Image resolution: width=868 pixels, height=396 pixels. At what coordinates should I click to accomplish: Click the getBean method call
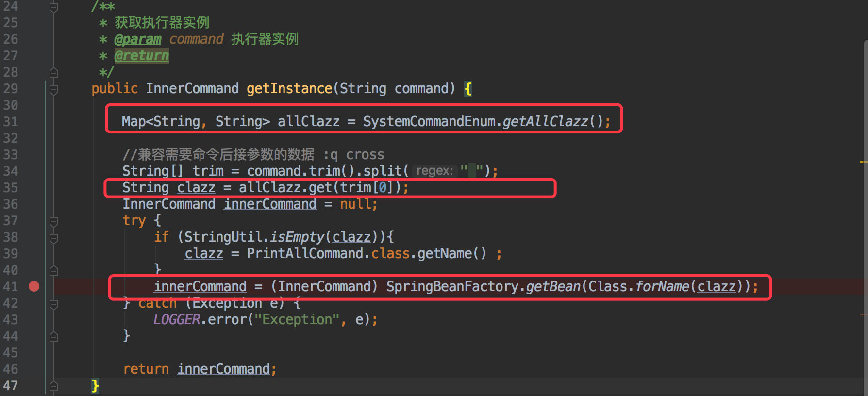(553, 286)
